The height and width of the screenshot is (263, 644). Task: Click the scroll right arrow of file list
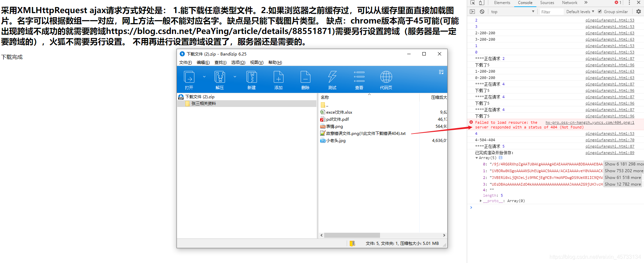[444, 235]
